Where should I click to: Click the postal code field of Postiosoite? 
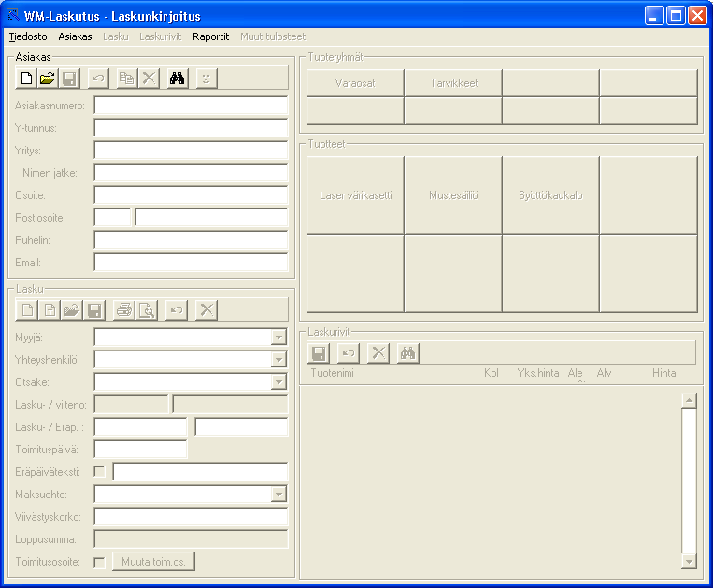(x=112, y=218)
